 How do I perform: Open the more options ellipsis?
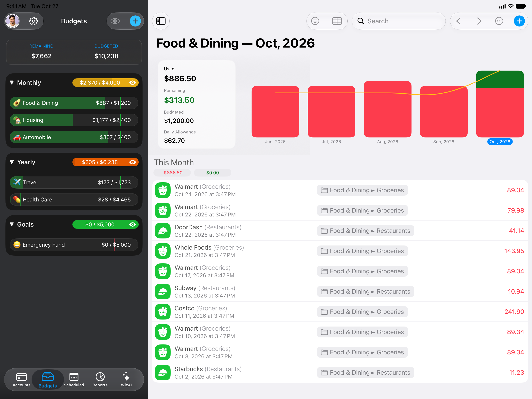(499, 21)
